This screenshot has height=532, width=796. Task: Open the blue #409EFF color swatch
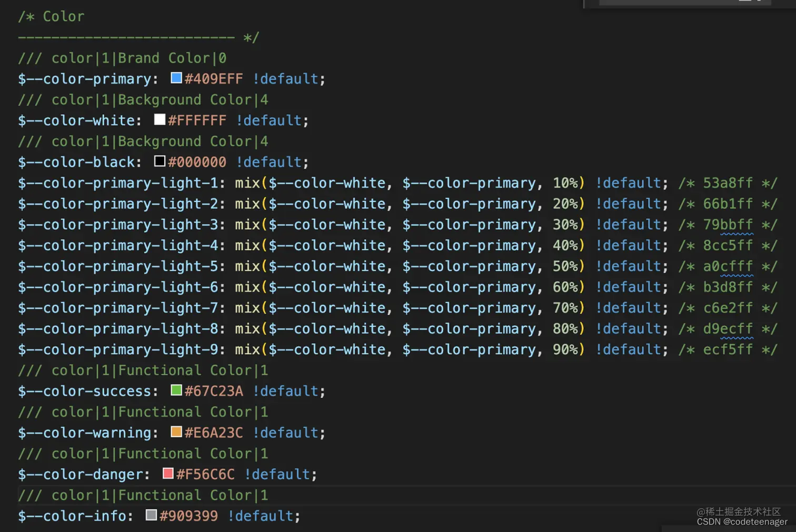pos(176,78)
